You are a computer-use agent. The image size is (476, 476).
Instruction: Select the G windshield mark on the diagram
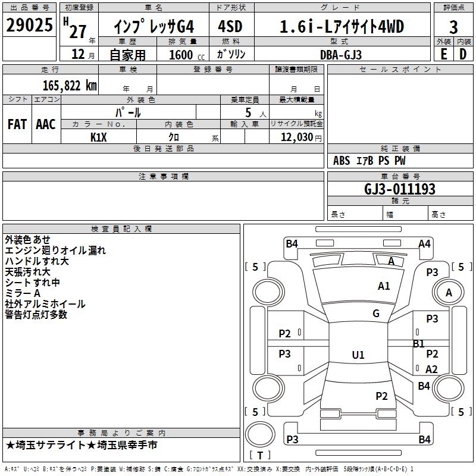[x=376, y=314]
